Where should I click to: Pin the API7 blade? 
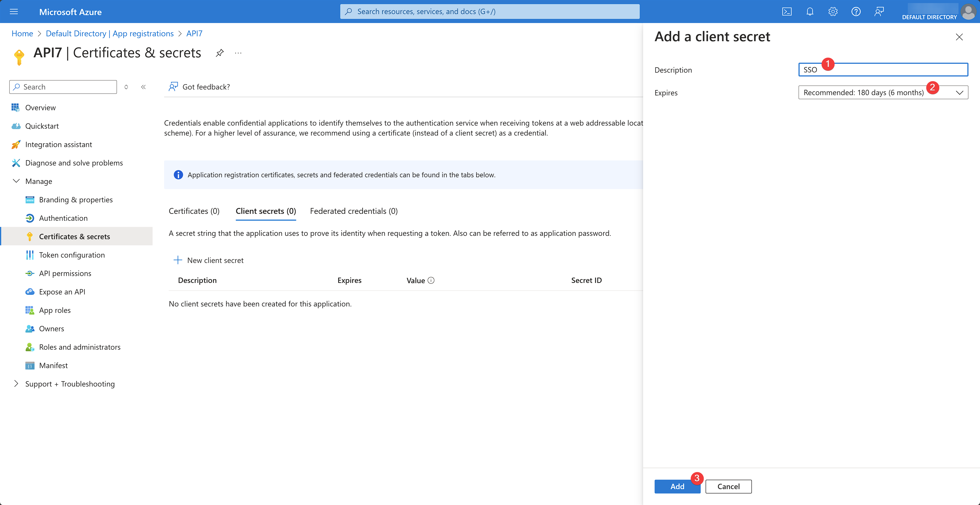219,53
